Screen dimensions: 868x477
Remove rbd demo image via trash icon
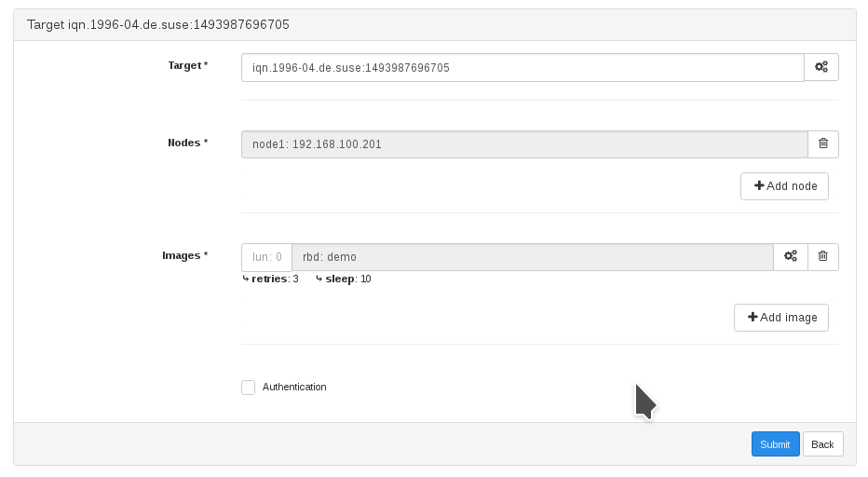pyautogui.click(x=822, y=256)
